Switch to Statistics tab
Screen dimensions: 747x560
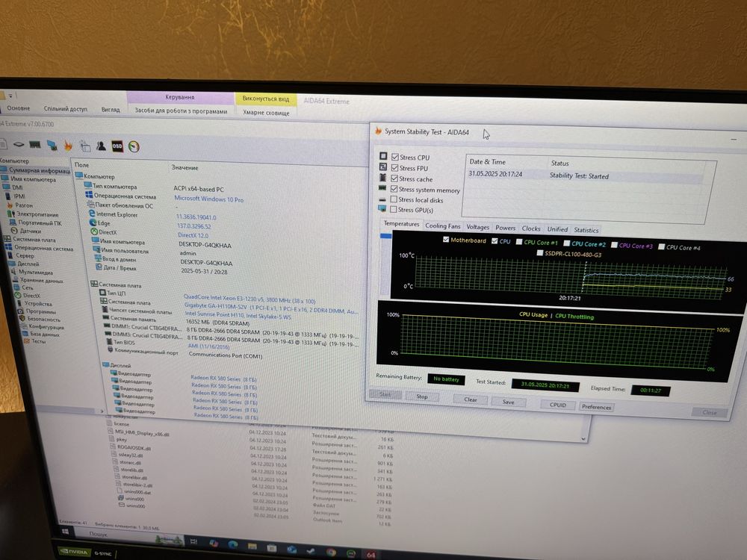pos(586,229)
